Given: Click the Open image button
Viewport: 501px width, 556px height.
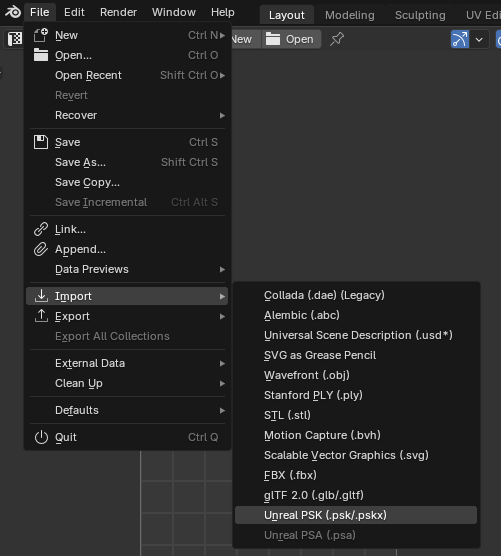Looking at the screenshot, I should (x=291, y=39).
